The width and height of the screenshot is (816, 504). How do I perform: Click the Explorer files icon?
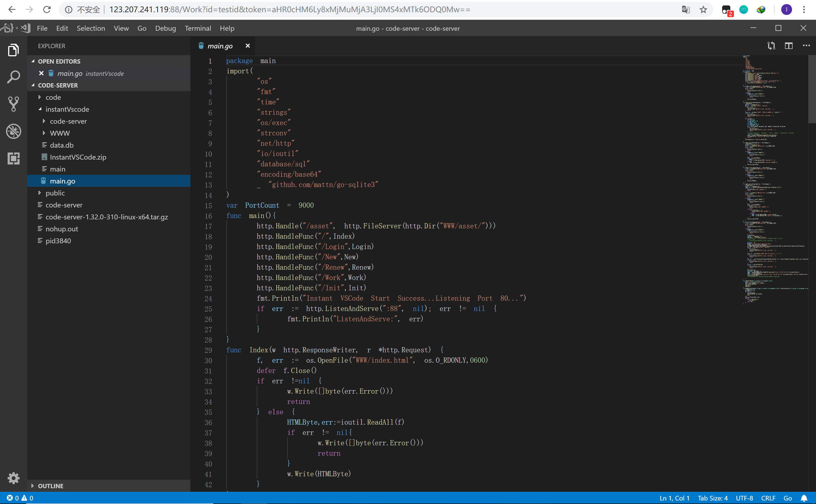pos(13,50)
